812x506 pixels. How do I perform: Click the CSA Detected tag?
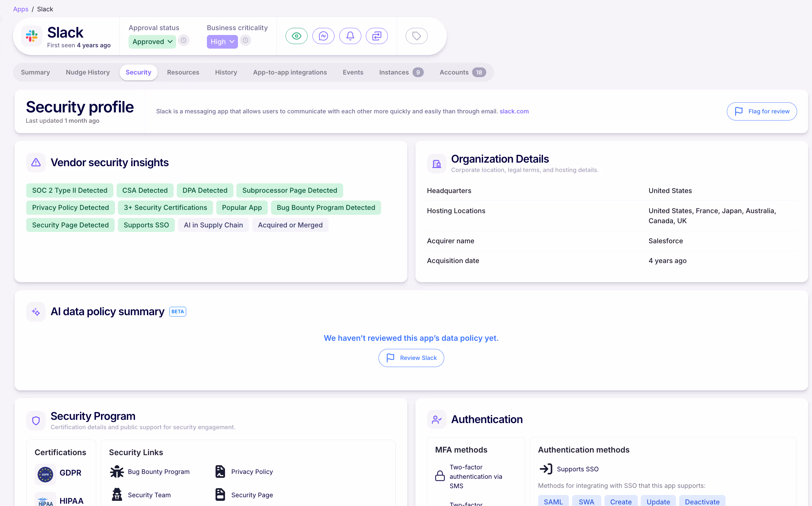(145, 190)
